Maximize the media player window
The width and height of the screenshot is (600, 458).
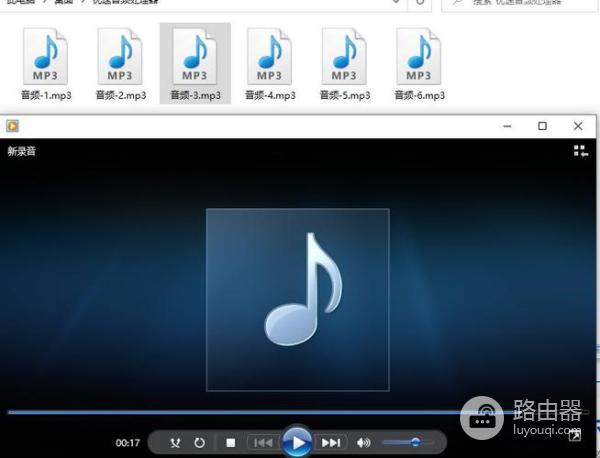542,126
